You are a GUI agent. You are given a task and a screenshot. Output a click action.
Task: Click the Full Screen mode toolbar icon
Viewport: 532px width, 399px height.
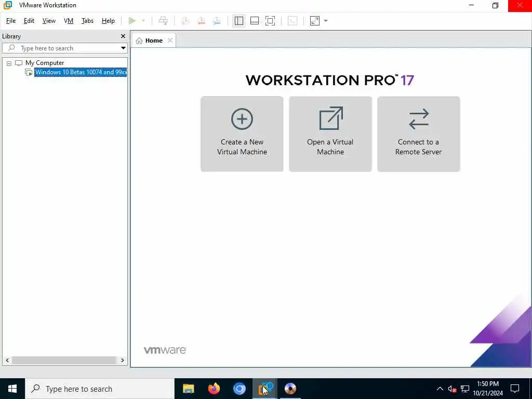(x=270, y=21)
